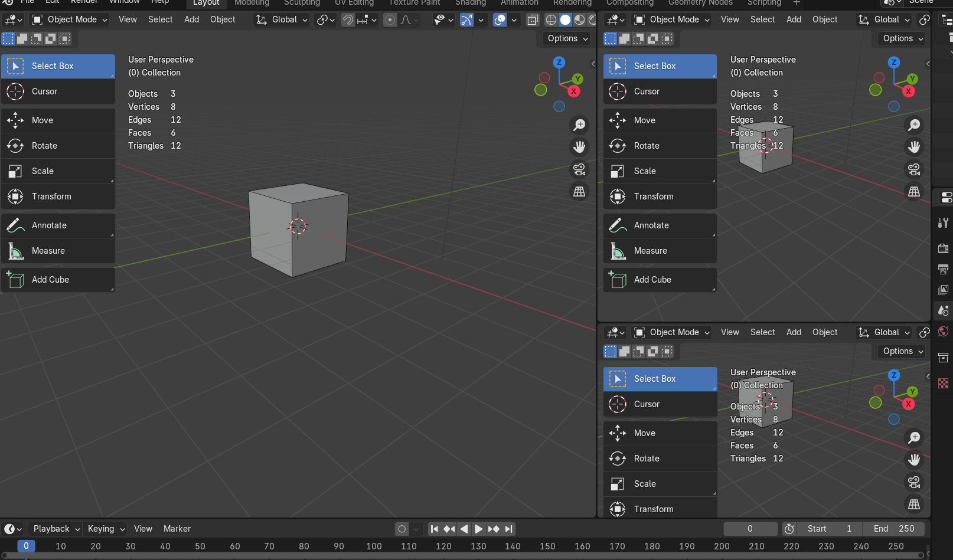Open the Output properties printer tab

pyautogui.click(x=943, y=269)
